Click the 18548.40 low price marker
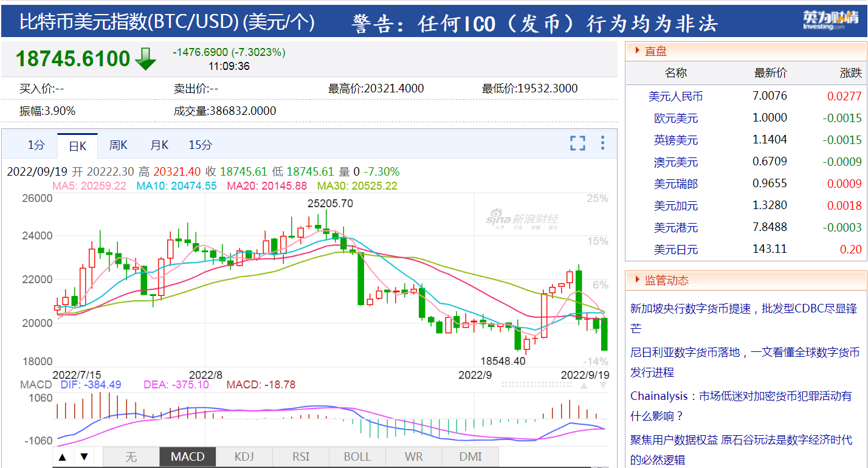This screenshot has height=468, width=868. [x=503, y=361]
